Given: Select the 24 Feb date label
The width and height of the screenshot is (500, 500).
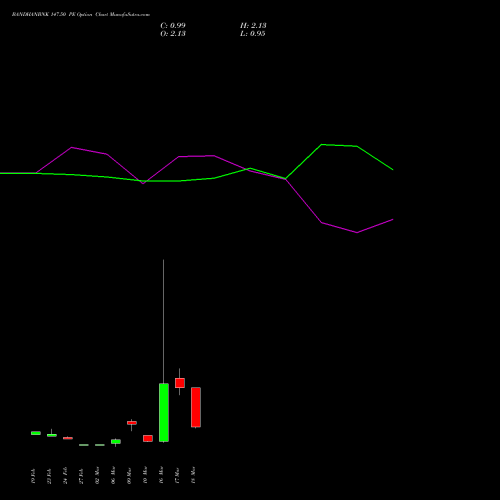Looking at the screenshot, I should 65,475.
